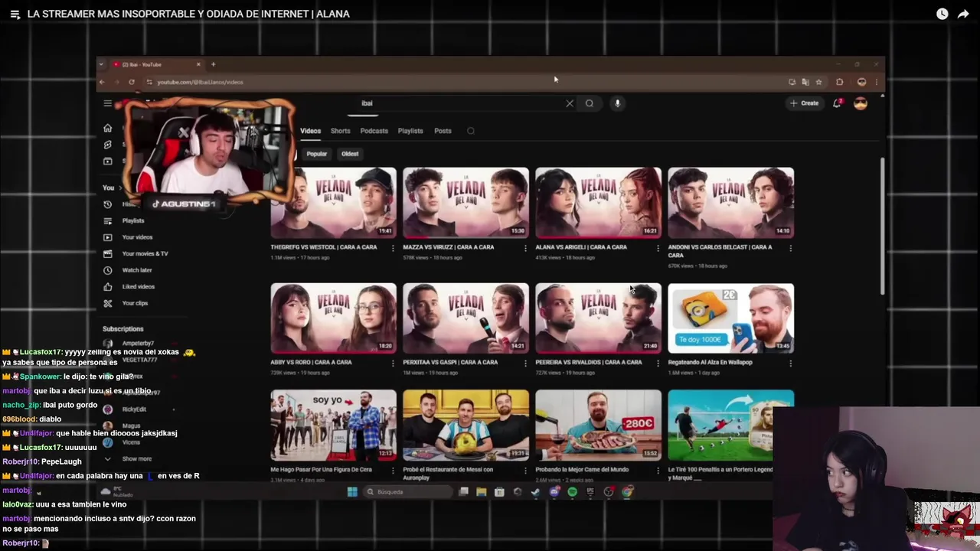This screenshot has height=551, width=980.
Task: Open Discord from the taskbar
Action: point(554,492)
